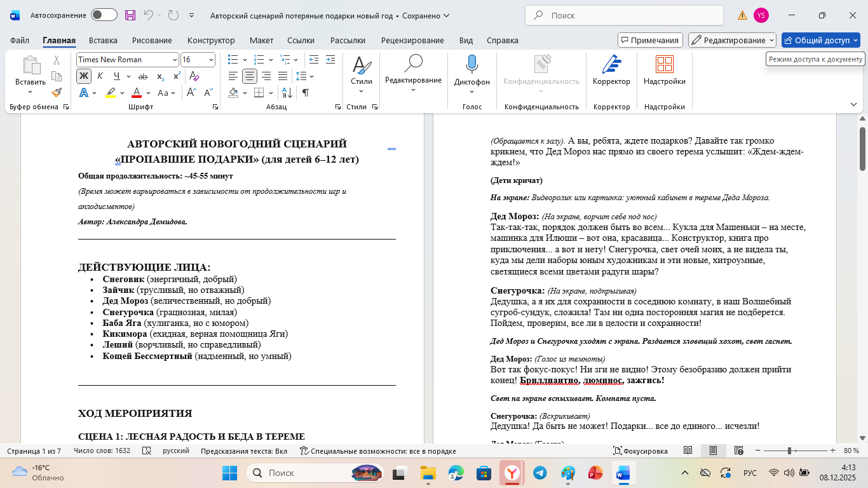The image size is (868, 488).
Task: Toggle bold (Ж) formatting
Action: coord(84,76)
